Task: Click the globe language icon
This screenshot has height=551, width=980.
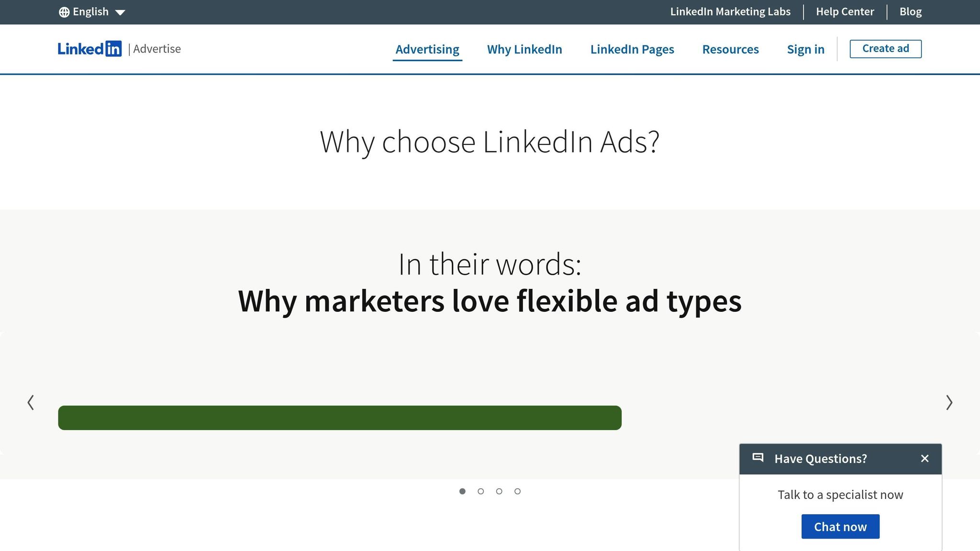Action: pyautogui.click(x=65, y=11)
